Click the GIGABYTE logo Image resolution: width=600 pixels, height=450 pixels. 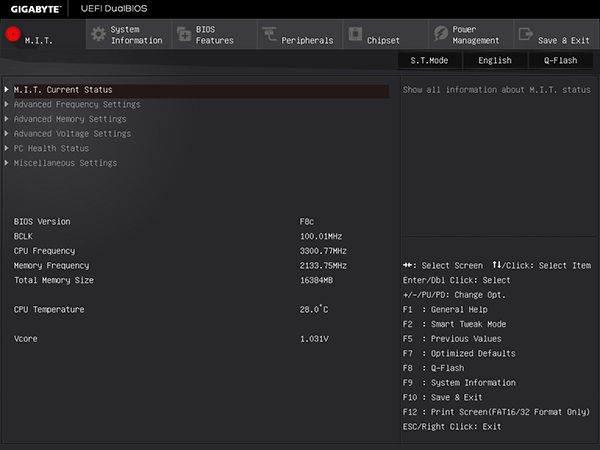point(35,9)
